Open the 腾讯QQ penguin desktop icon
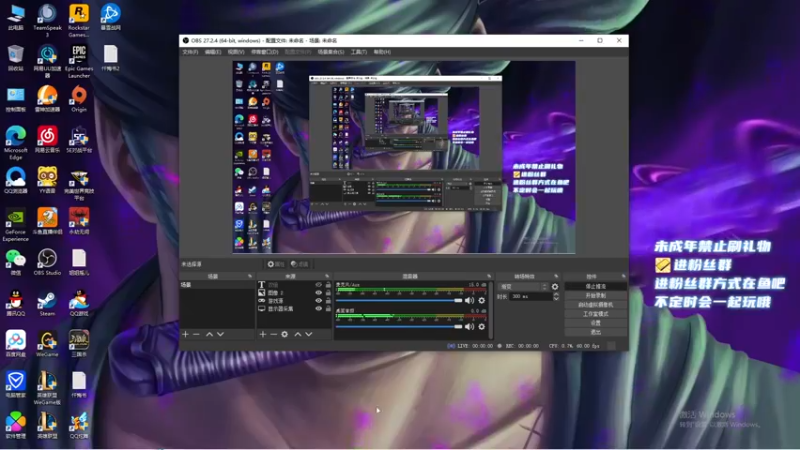Screen dimensions: 800x450 click(x=16, y=303)
